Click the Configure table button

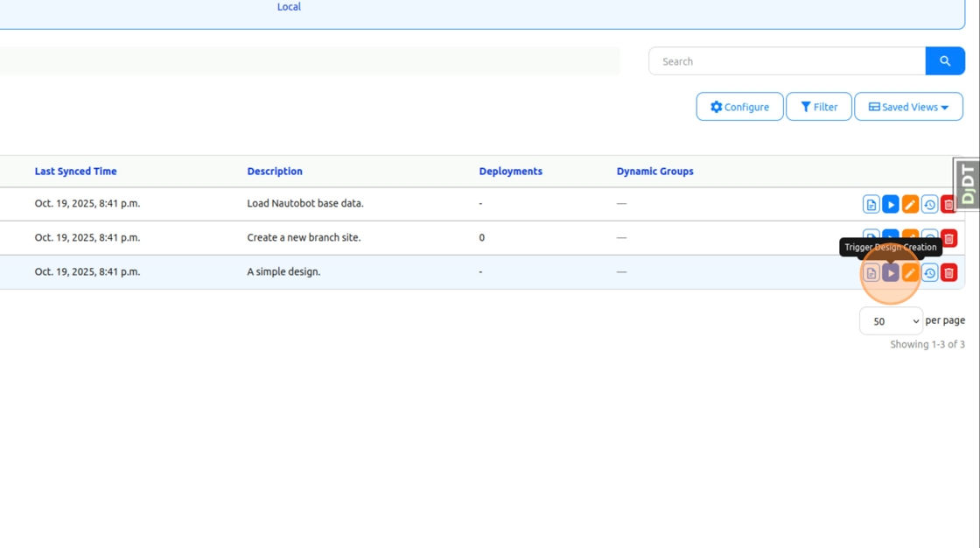(739, 107)
